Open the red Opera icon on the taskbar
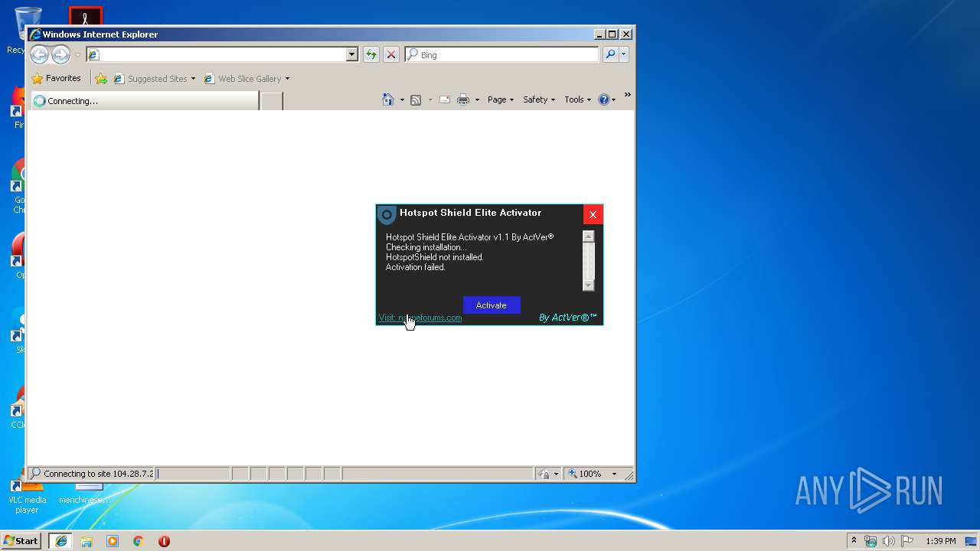Viewport: 980px width, 551px height. (x=164, y=541)
